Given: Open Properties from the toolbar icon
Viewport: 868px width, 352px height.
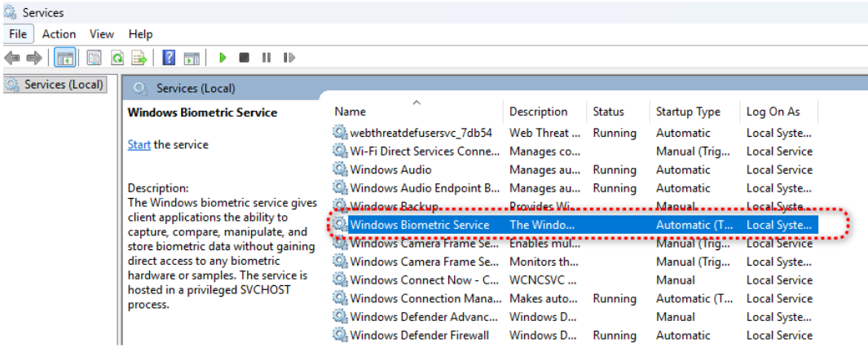Looking at the screenshot, I should point(94,58).
